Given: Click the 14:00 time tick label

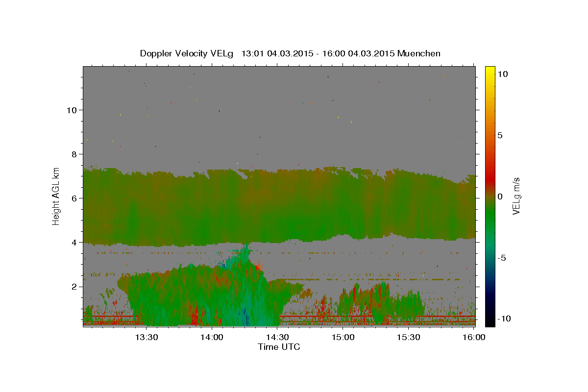Looking at the screenshot, I should coord(212,337).
